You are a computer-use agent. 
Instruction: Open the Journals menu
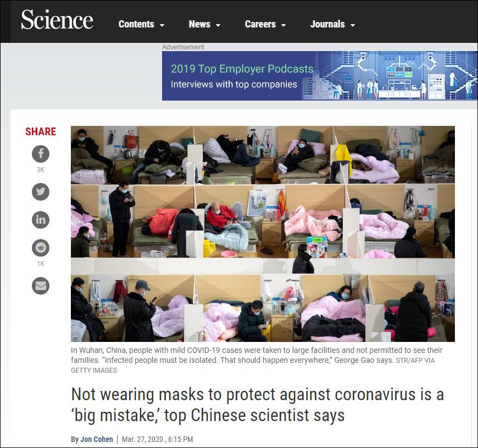pos(327,24)
